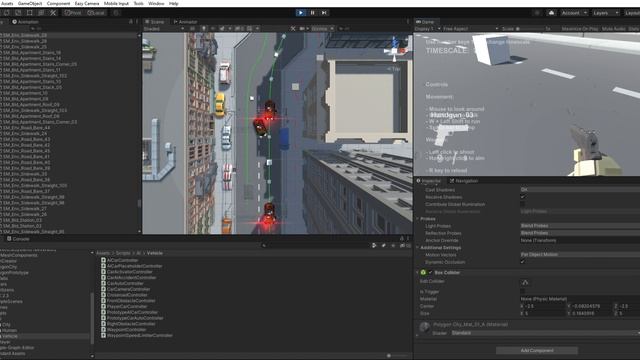The height and width of the screenshot is (360, 640).
Task: Open the Account dropdown
Action: (574, 13)
